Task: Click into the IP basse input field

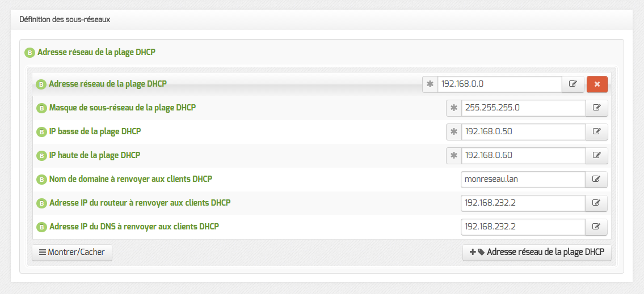Action: [524, 131]
